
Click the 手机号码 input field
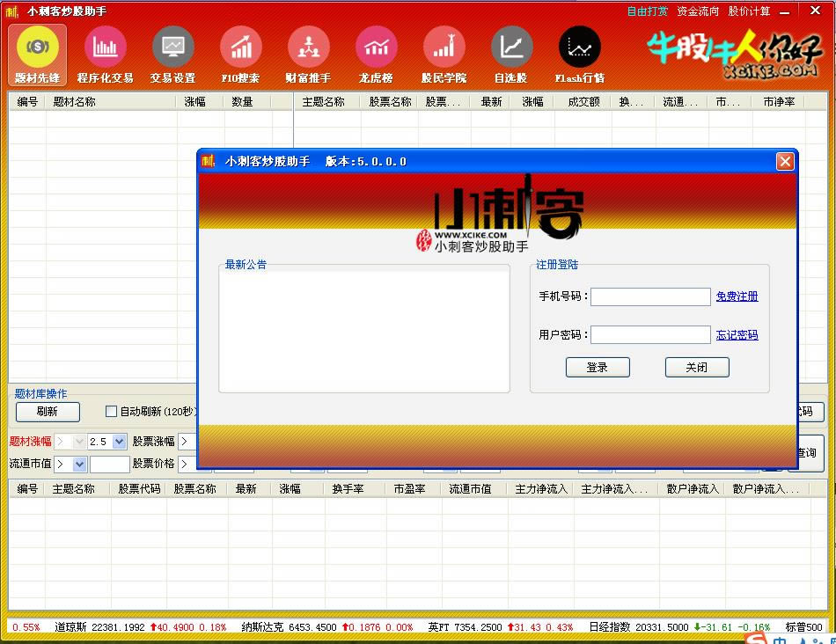point(650,296)
